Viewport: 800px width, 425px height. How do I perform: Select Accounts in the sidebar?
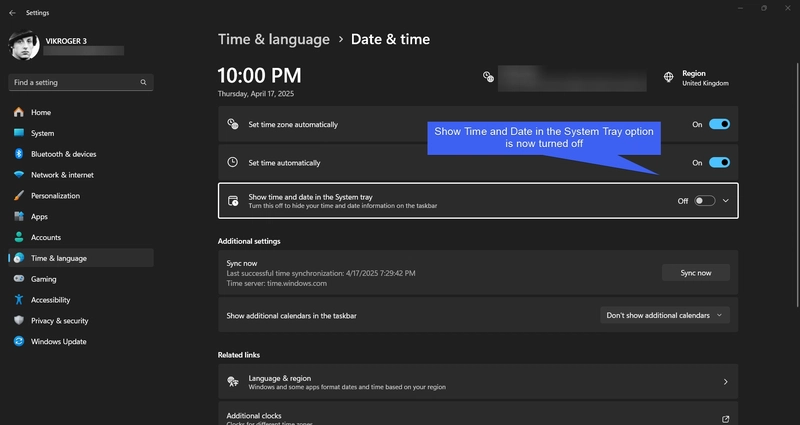click(x=46, y=237)
